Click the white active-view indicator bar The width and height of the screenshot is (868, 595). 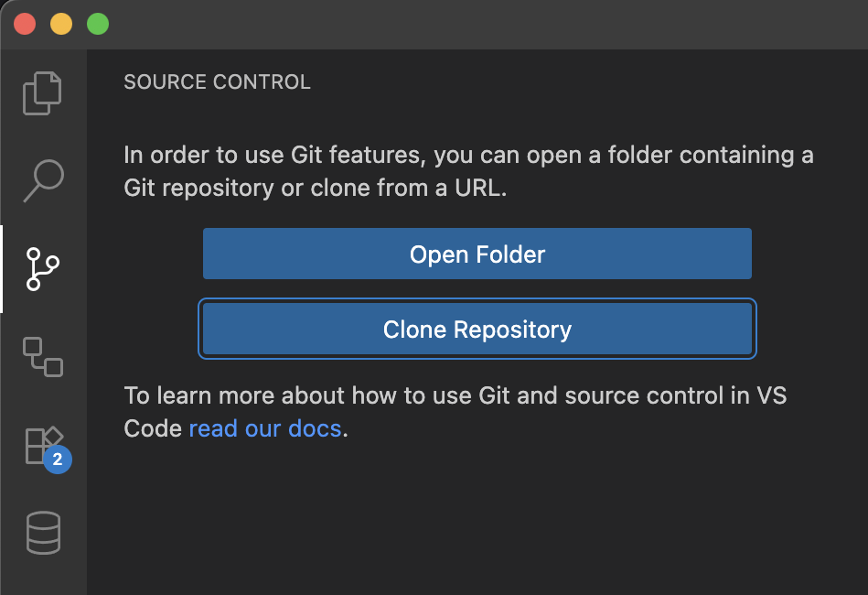click(x=1, y=269)
